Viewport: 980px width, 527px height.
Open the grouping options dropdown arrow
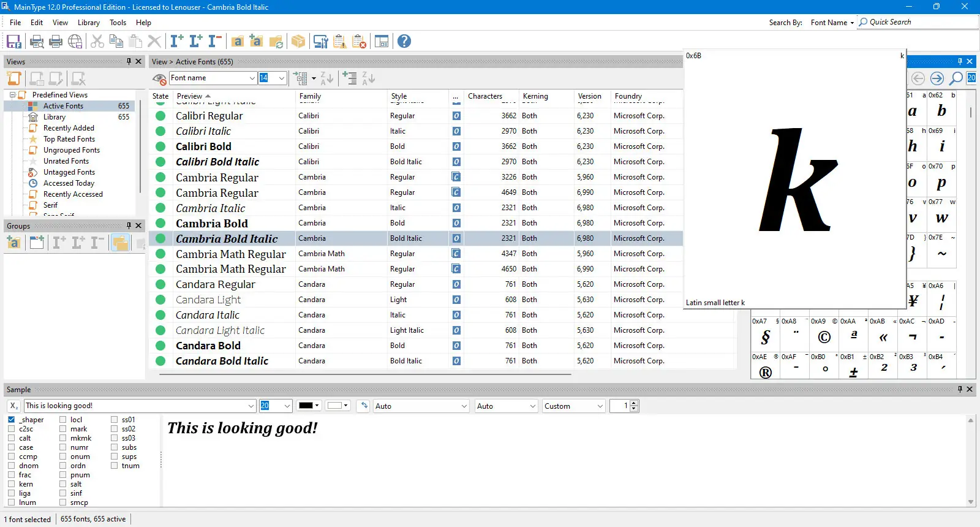tap(314, 78)
